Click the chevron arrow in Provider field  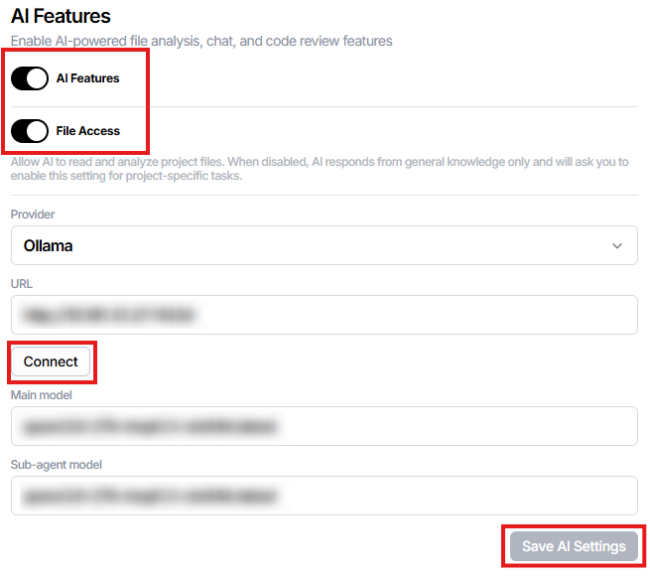[617, 246]
